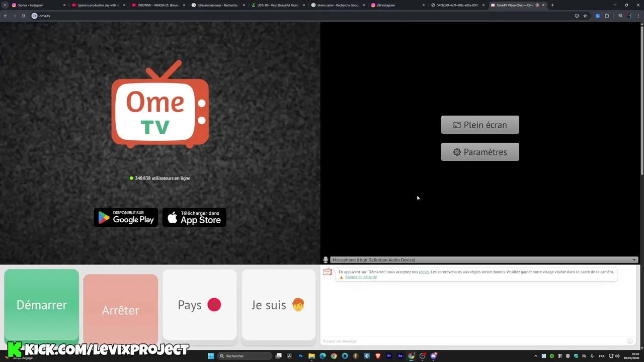The width and height of the screenshot is (644, 362).
Task: Click the Démarrer button
Action: point(42,305)
